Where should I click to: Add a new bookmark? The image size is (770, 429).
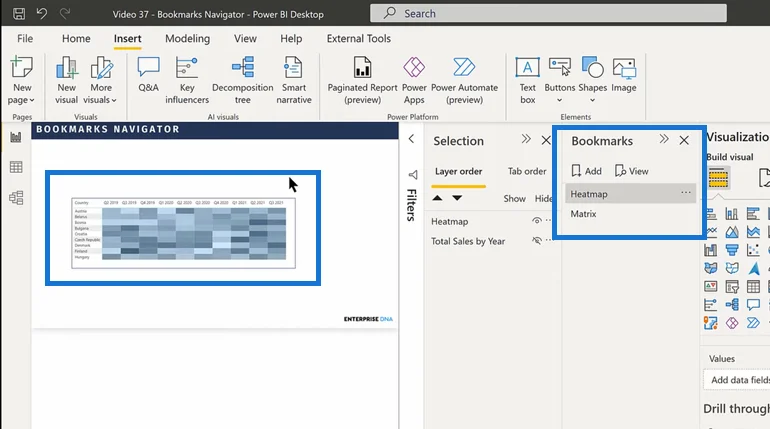(x=586, y=171)
